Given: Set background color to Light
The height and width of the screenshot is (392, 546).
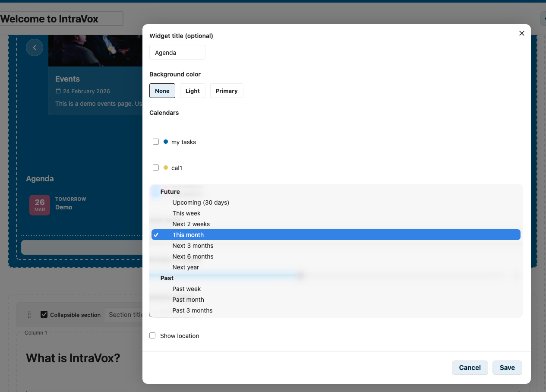Looking at the screenshot, I should pos(193,91).
